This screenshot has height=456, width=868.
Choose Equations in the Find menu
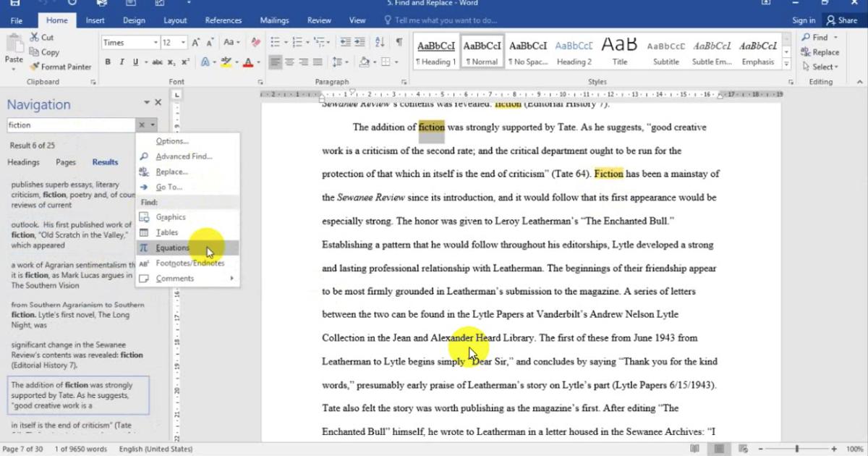coord(172,248)
